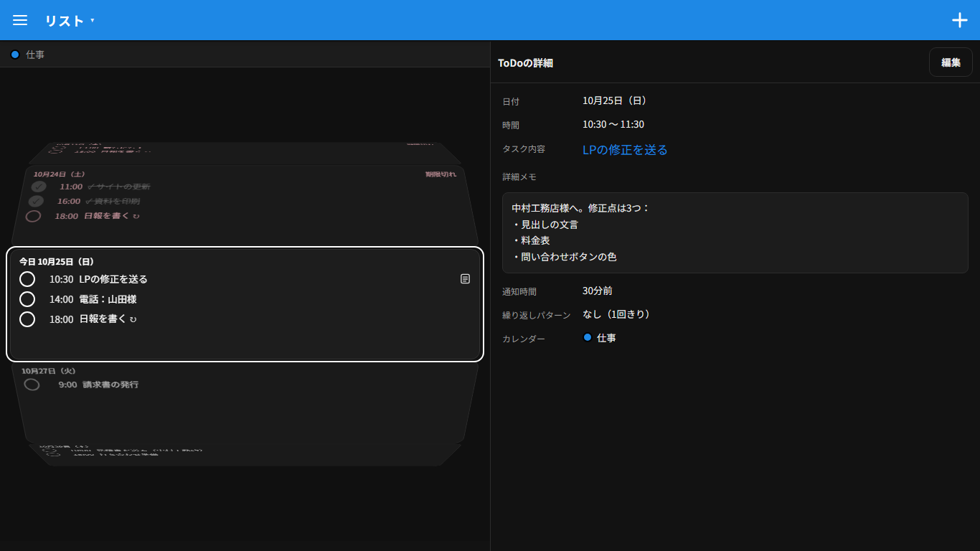This screenshot has width=980, height=551.
Task: Select the 10月24日（土） date header
Action: (x=59, y=174)
